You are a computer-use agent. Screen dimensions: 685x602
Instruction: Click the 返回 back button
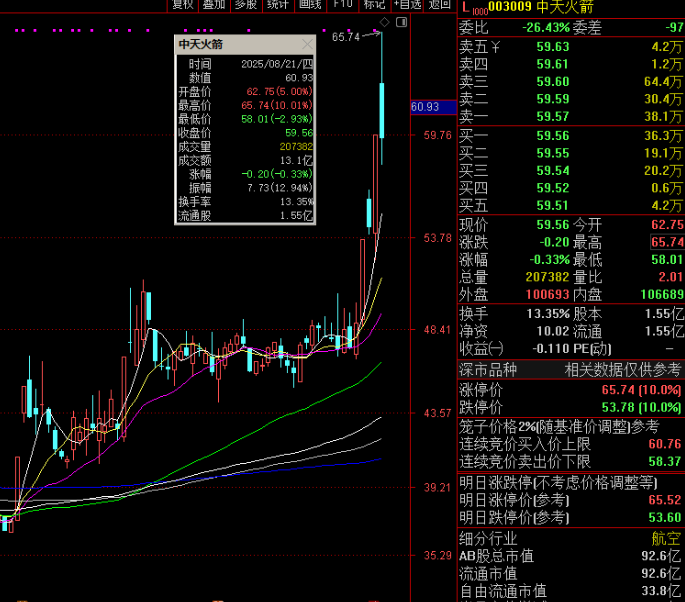click(x=439, y=5)
